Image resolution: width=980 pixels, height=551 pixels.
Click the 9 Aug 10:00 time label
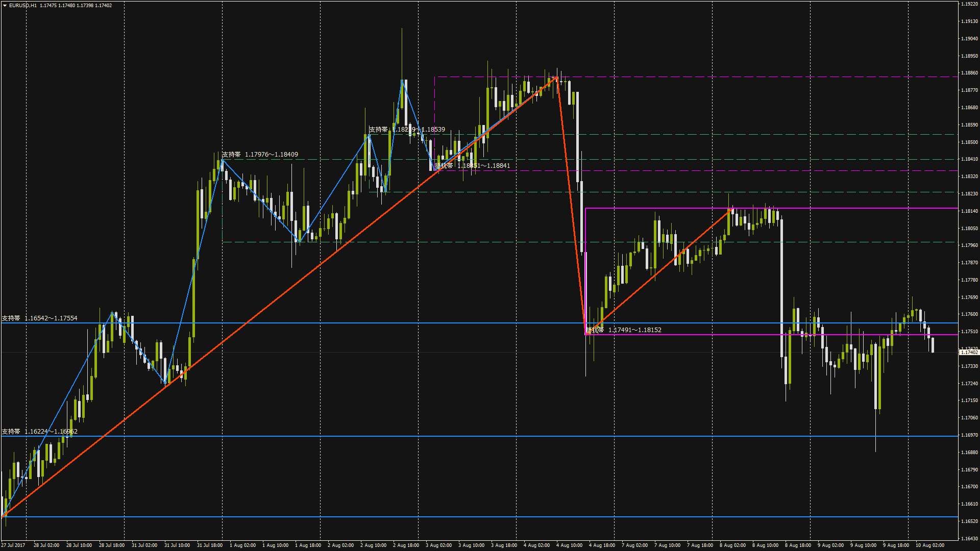point(863,545)
